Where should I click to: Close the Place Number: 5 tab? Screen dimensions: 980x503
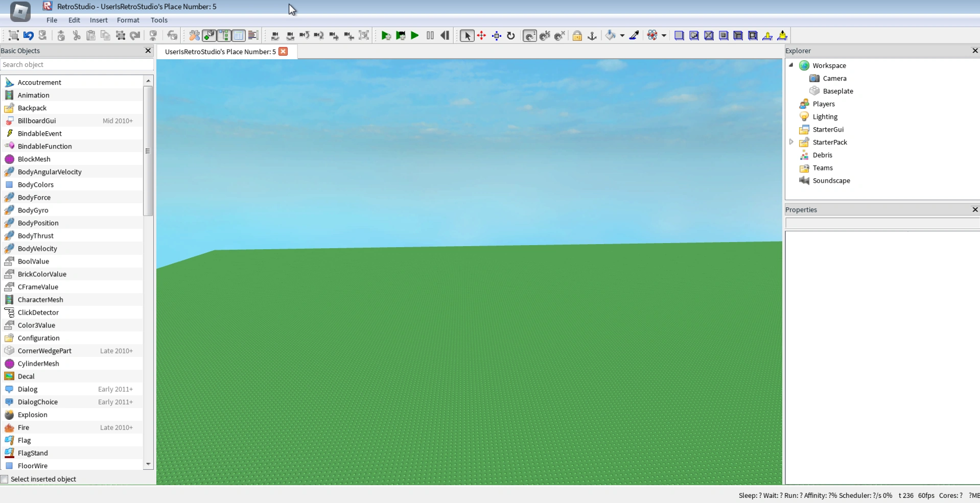283,52
